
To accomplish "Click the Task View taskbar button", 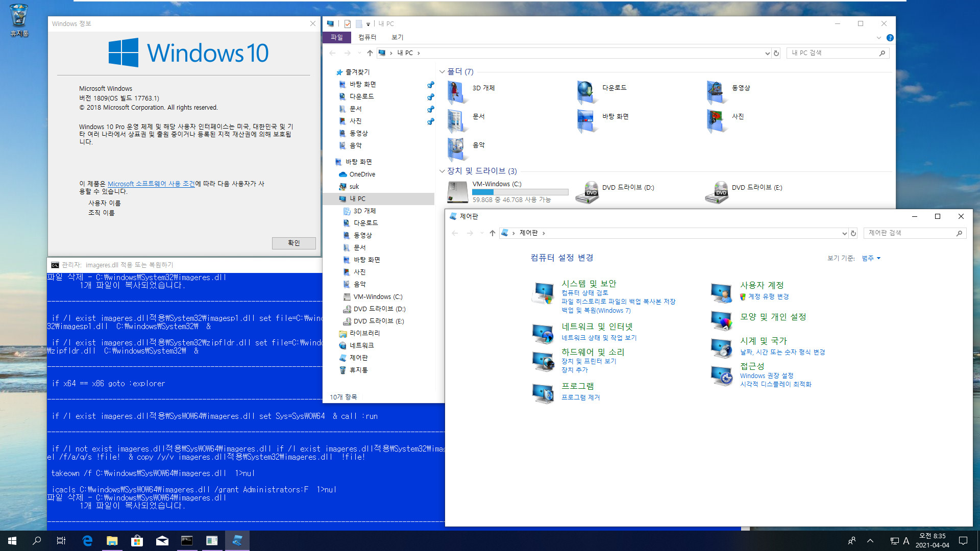I will pos(61,541).
